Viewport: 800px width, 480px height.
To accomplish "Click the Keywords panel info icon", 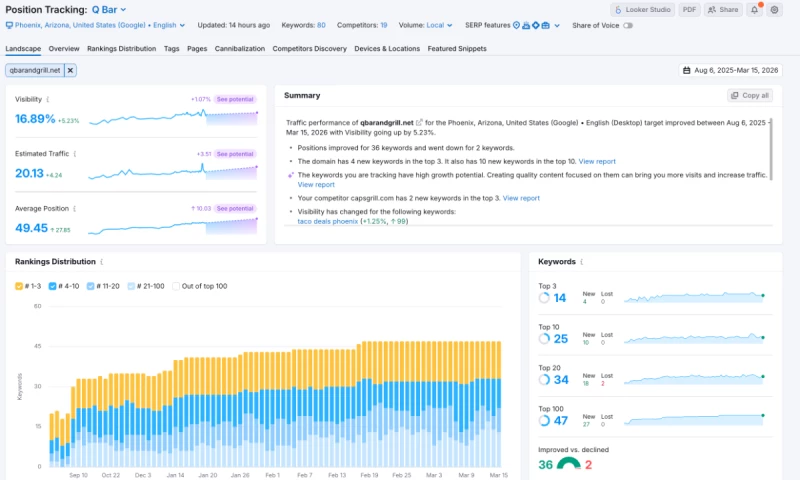I will (584, 262).
